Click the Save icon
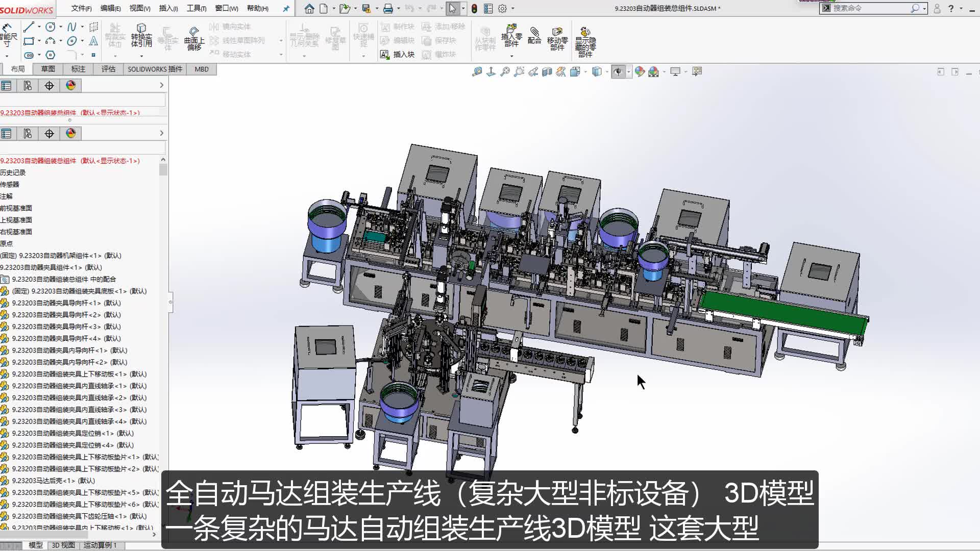Viewport: 980px width, 551px height. click(x=366, y=9)
